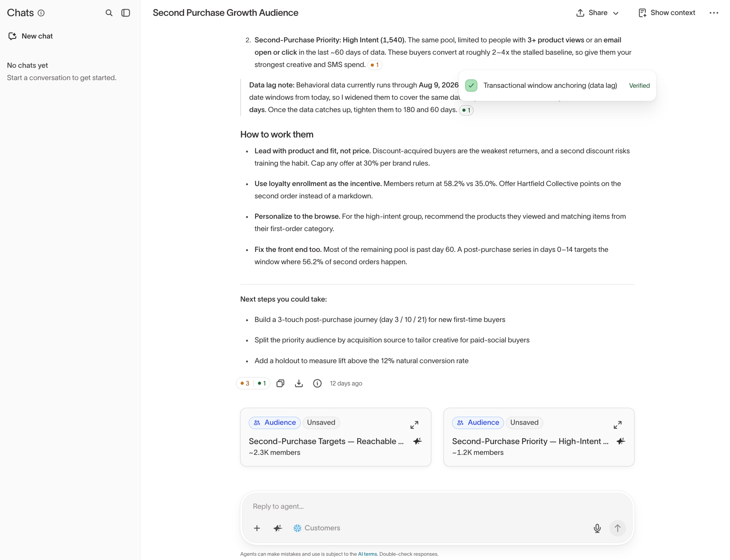Click Show context button
The image size is (730, 560).
(x=667, y=13)
